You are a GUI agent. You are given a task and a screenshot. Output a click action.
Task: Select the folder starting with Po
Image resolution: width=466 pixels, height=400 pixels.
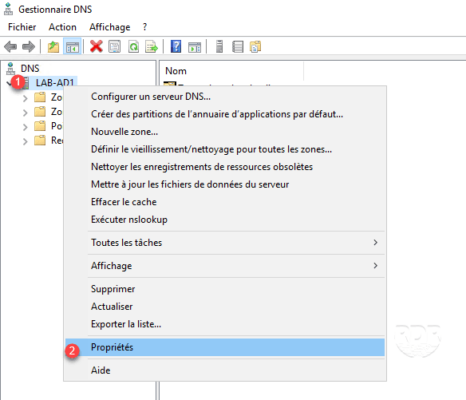(48, 126)
